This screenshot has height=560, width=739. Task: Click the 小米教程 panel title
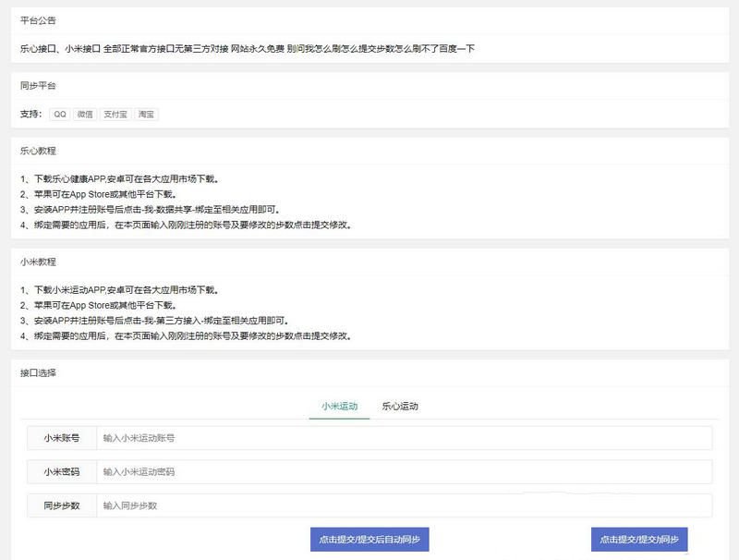tap(38, 262)
